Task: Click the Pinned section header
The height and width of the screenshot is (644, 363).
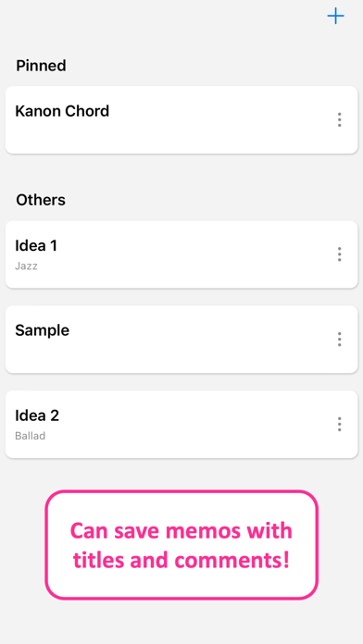Action: pos(41,66)
